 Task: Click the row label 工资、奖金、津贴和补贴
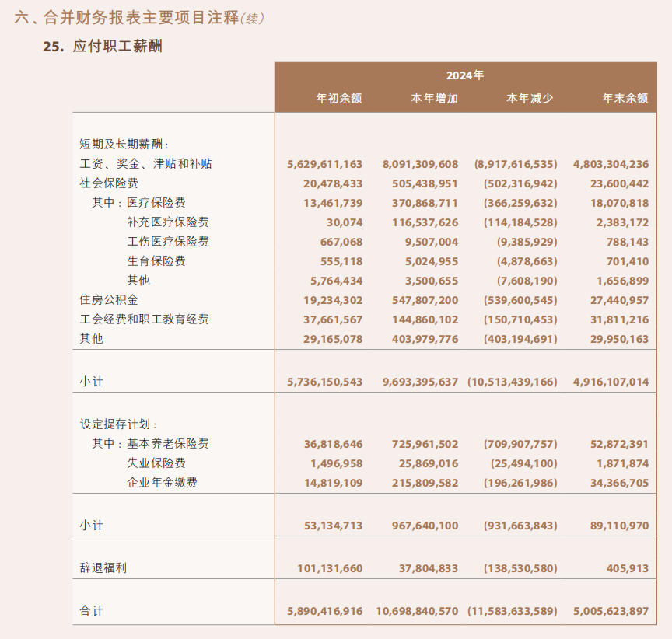click(x=145, y=163)
